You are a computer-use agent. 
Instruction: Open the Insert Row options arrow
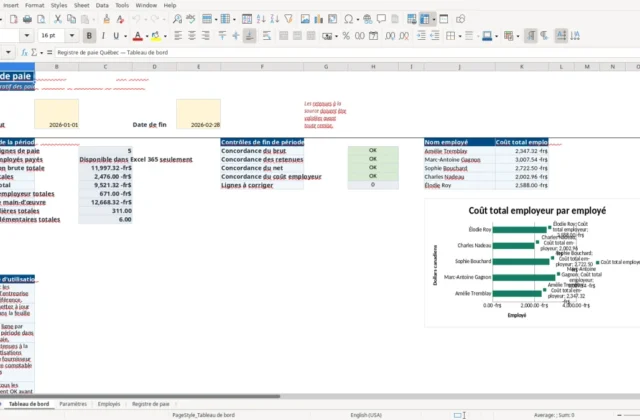[x=216, y=19]
